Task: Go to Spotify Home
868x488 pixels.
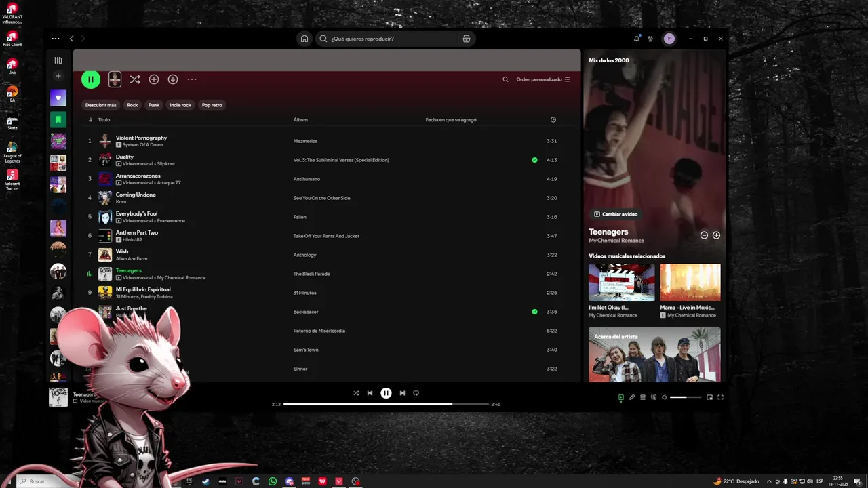Action: point(304,39)
